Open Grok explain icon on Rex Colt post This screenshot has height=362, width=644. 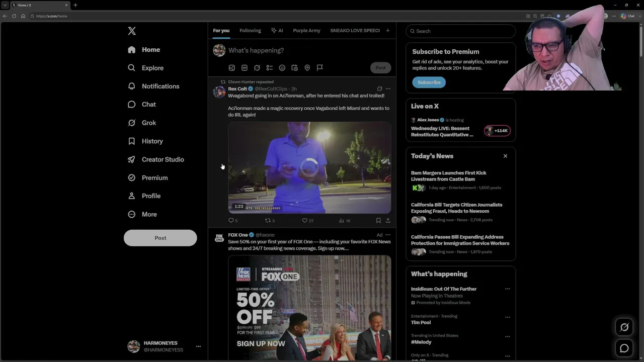tap(379, 89)
